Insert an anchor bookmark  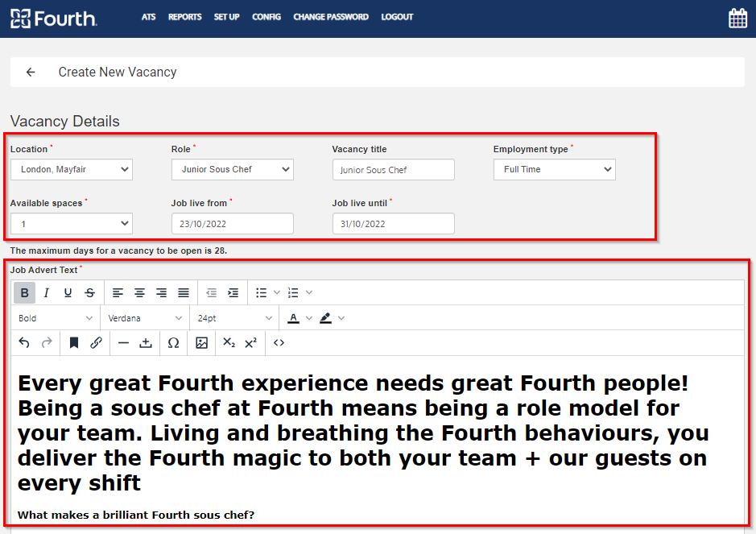(x=74, y=343)
